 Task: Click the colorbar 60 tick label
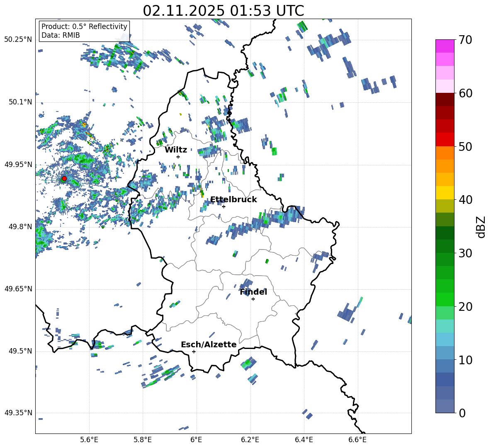click(465, 93)
